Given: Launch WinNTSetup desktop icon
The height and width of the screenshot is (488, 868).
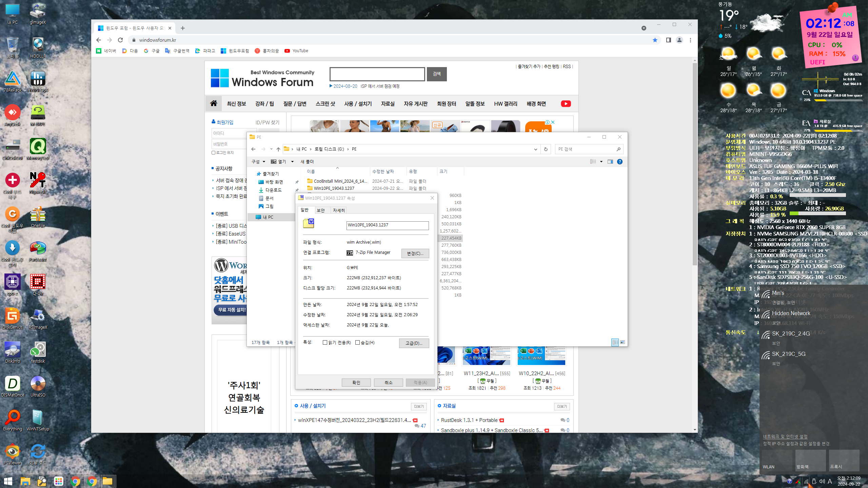Looking at the screenshot, I should coord(38,421).
